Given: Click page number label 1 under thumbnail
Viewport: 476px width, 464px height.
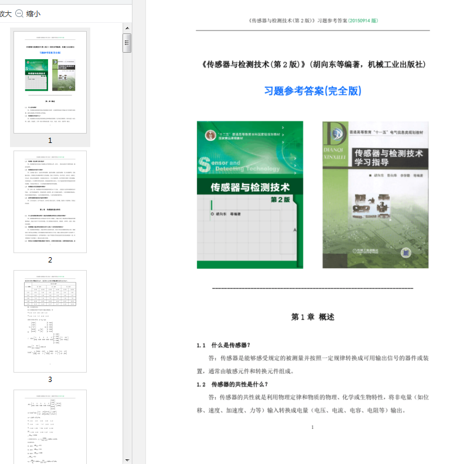Looking at the screenshot, I should point(50,140).
